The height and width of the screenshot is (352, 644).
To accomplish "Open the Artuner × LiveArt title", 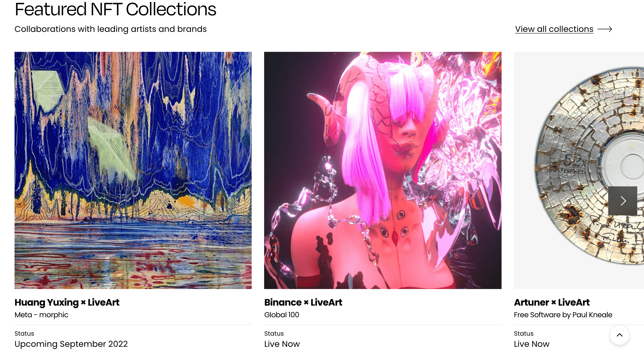I will tap(552, 302).
